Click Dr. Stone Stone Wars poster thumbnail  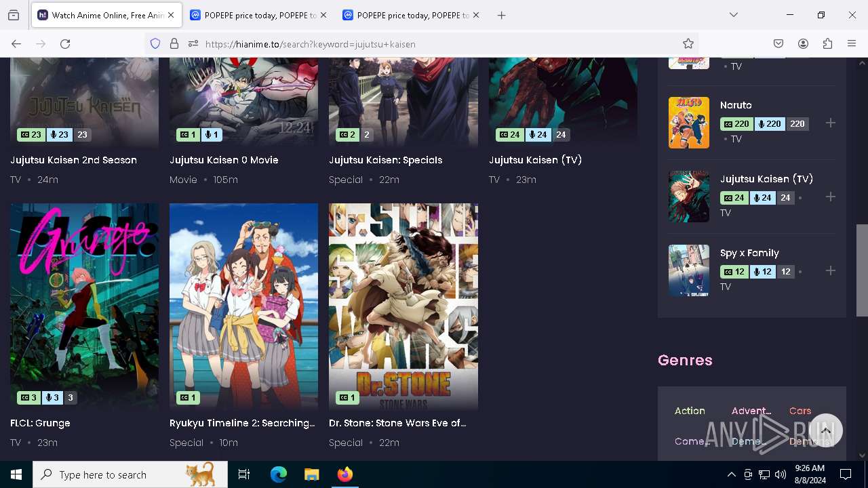pyautogui.click(x=403, y=306)
